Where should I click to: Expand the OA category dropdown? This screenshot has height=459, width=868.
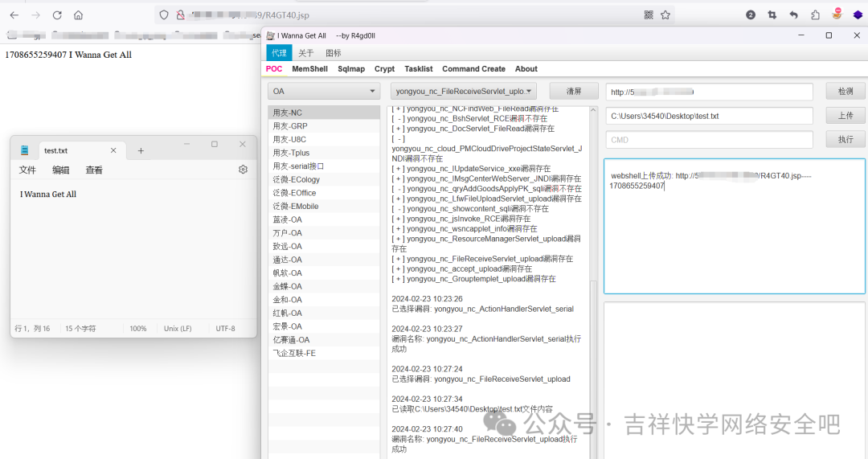click(324, 91)
